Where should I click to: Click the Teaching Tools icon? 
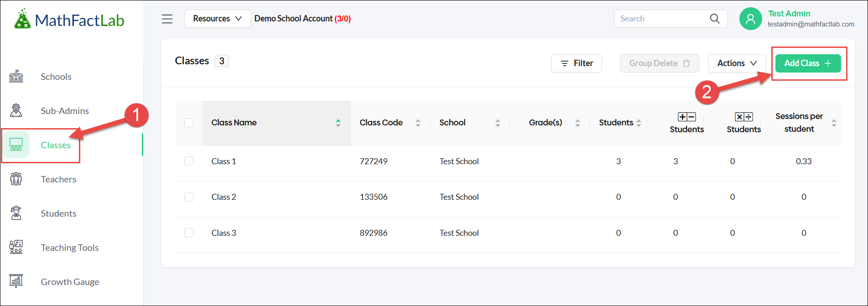click(16, 247)
